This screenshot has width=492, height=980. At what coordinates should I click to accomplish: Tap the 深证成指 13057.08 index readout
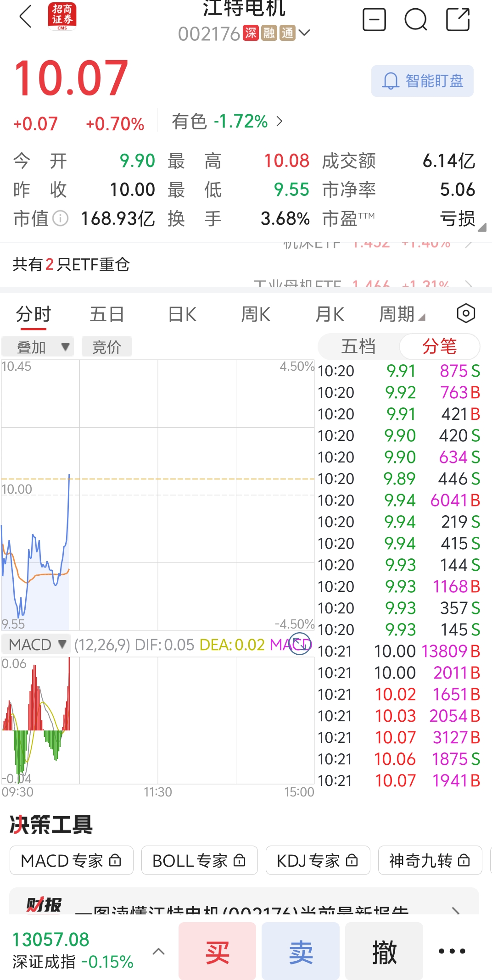click(x=73, y=950)
